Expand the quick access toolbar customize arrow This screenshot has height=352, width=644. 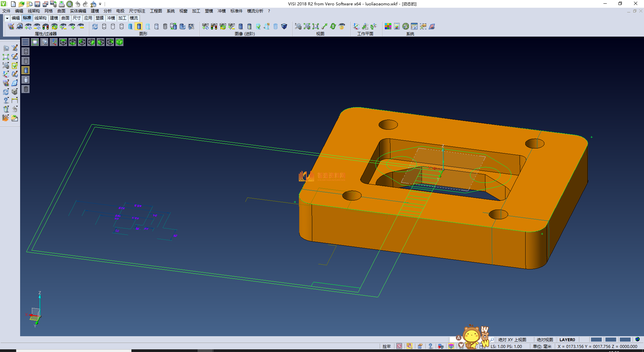(100, 4)
